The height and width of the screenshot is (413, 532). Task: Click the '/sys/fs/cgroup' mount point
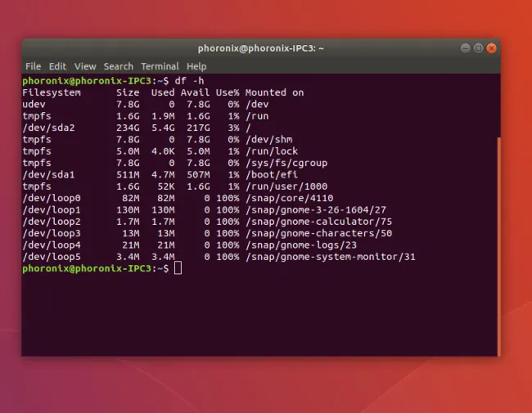286,163
